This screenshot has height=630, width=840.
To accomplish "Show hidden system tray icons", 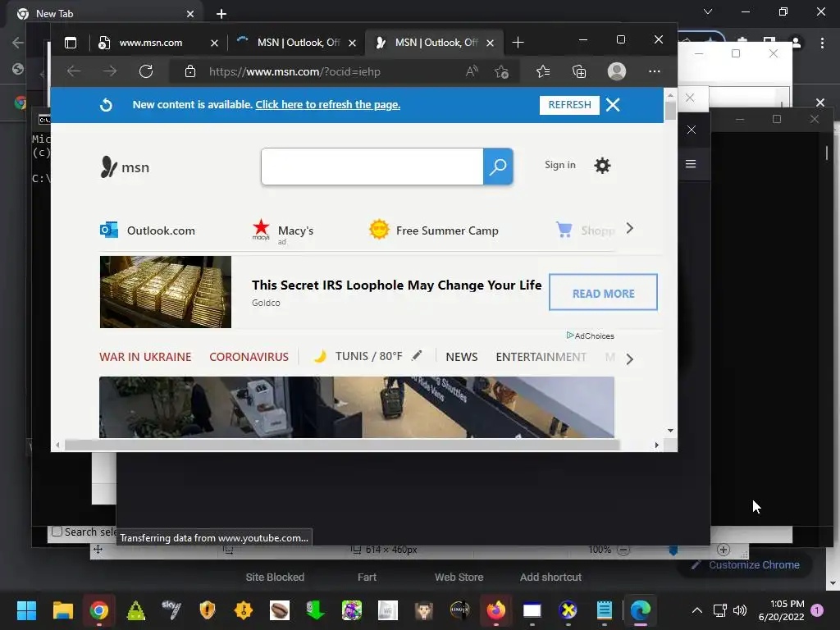I will (x=697, y=610).
